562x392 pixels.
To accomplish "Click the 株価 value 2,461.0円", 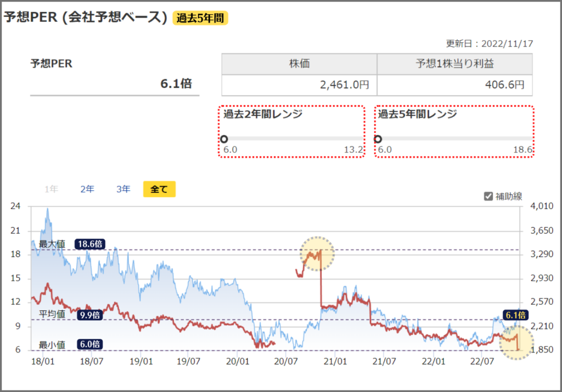I will 345,85.
